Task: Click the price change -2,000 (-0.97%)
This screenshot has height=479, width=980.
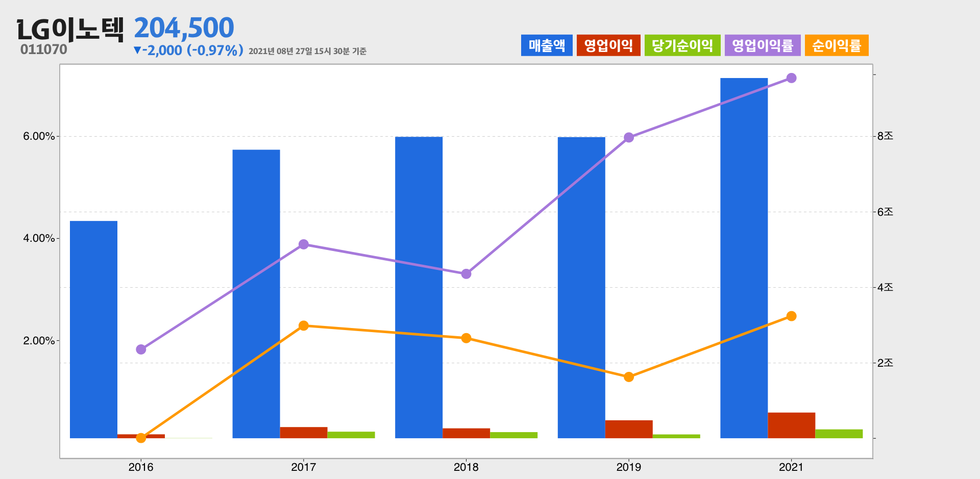Action: point(188,51)
